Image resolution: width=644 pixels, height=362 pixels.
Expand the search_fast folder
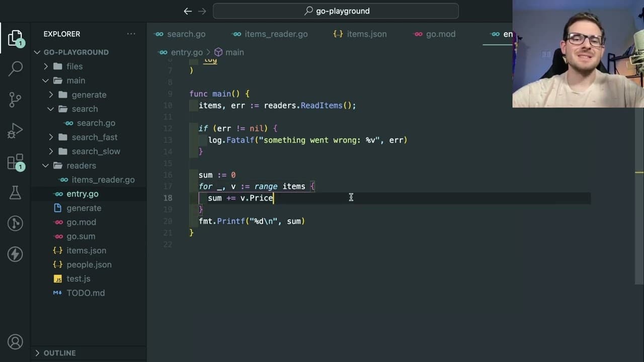point(51,137)
